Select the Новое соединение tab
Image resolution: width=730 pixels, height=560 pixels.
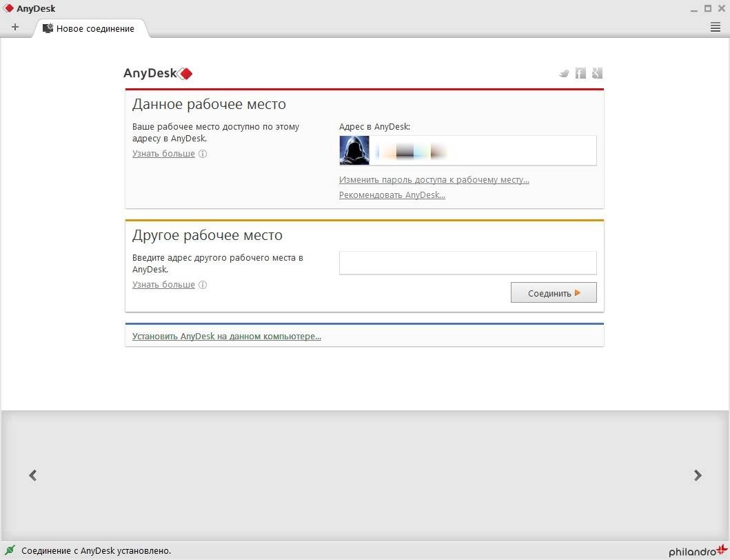coord(91,28)
